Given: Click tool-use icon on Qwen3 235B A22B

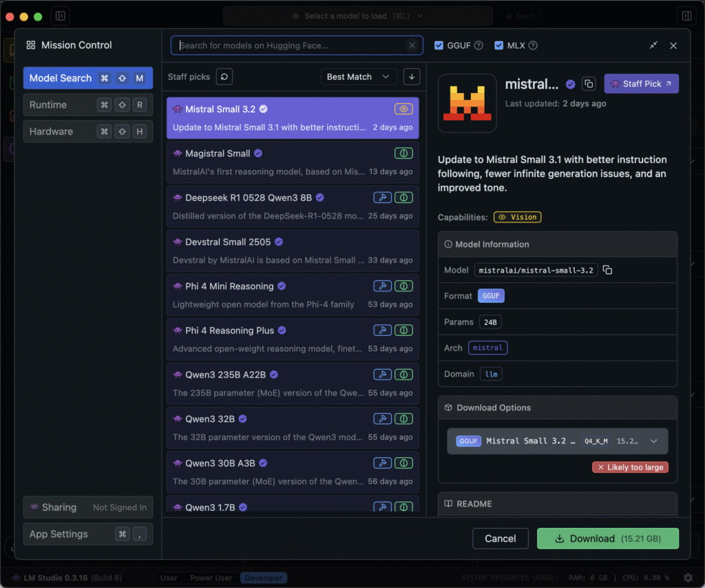Looking at the screenshot, I should click(x=382, y=375).
